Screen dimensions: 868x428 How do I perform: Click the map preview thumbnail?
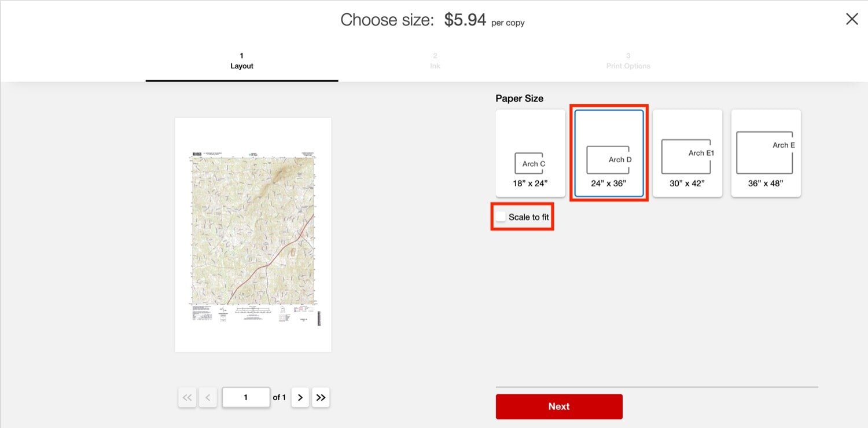tap(253, 234)
